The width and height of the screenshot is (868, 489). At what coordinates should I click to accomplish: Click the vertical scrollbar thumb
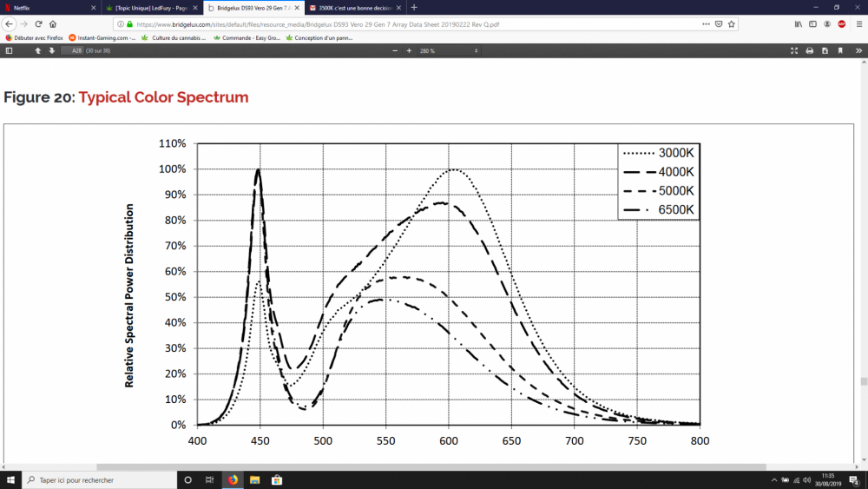coord(864,381)
